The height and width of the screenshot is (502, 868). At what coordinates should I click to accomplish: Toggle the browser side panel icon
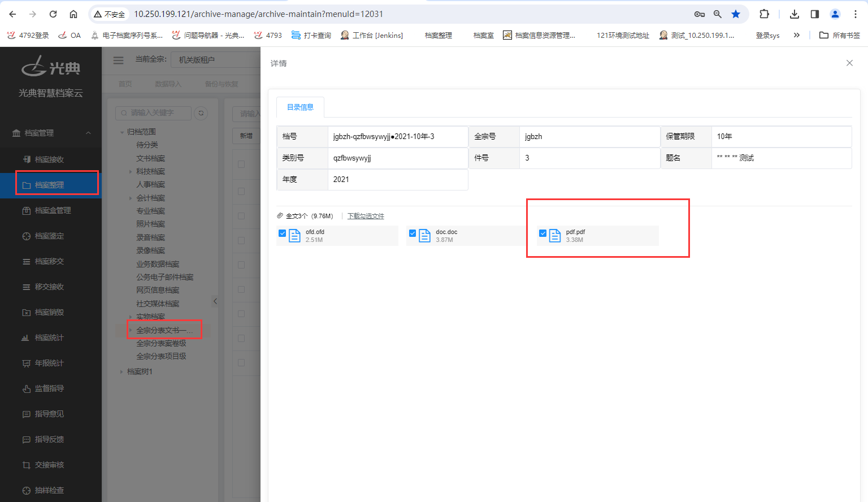pos(815,14)
